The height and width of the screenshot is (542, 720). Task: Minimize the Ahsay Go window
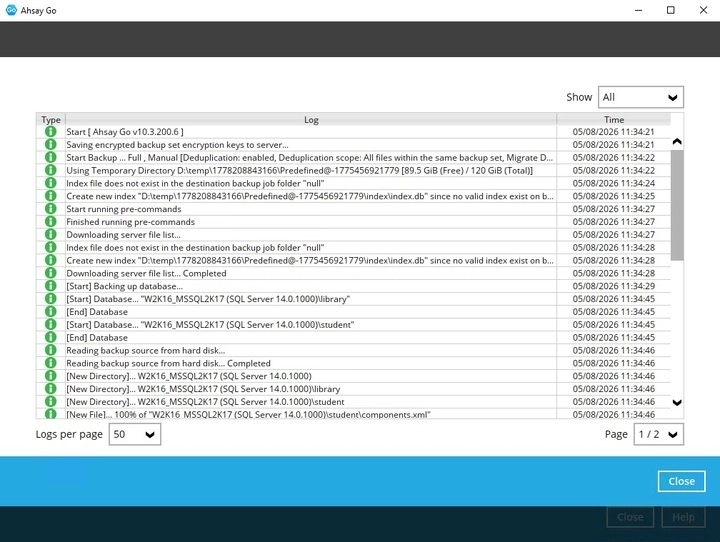pos(638,10)
